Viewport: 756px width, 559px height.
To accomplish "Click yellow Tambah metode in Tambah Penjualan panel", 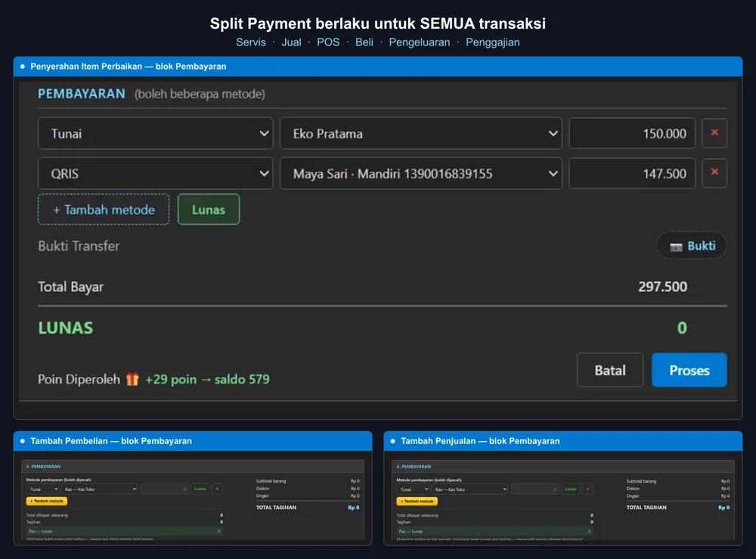I will click(417, 501).
